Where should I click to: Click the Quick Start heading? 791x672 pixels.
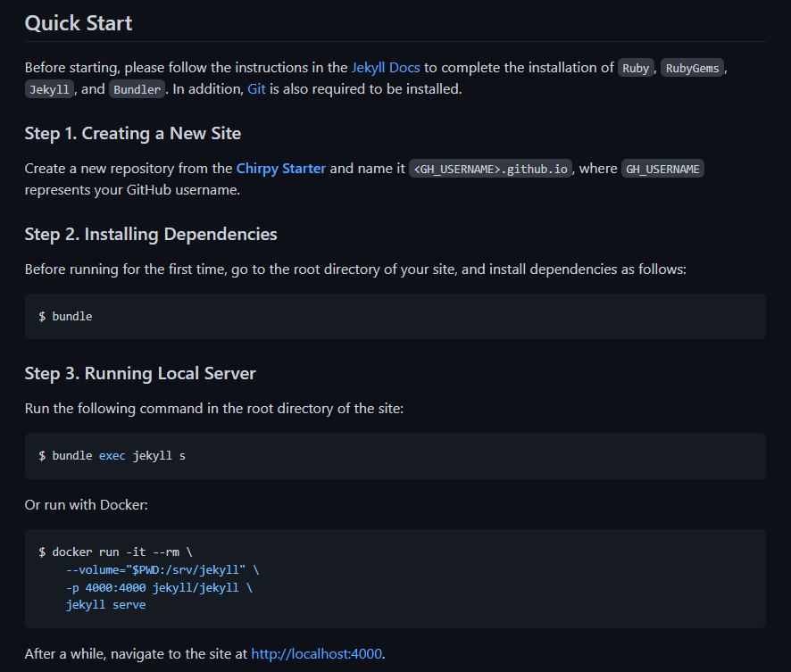coord(79,23)
